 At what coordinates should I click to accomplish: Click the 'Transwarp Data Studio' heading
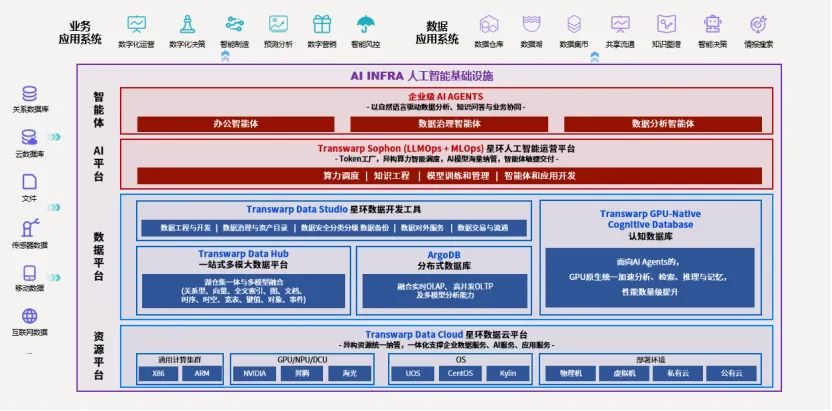tap(297, 209)
